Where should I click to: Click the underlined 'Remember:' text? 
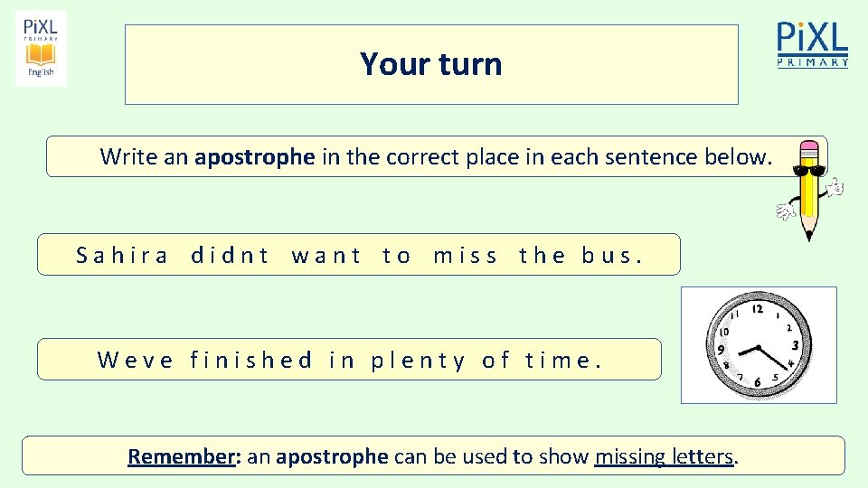(182, 456)
